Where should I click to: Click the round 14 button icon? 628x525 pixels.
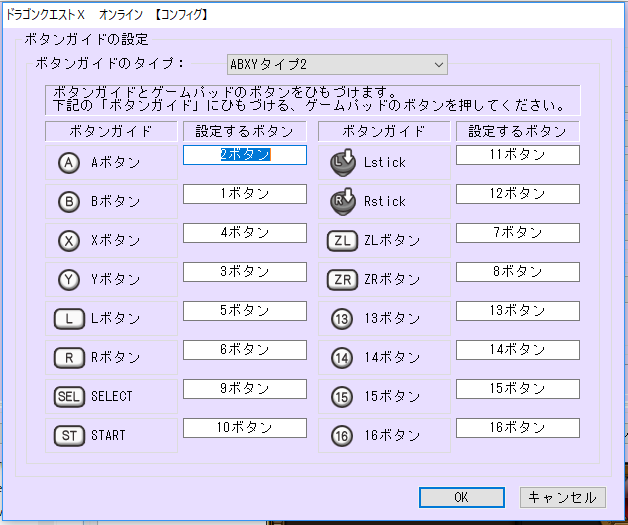coord(342,358)
